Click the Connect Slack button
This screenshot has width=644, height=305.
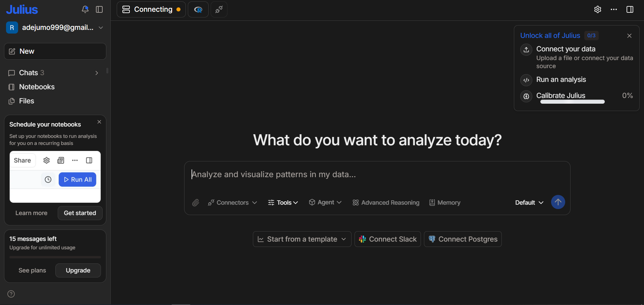click(x=388, y=239)
